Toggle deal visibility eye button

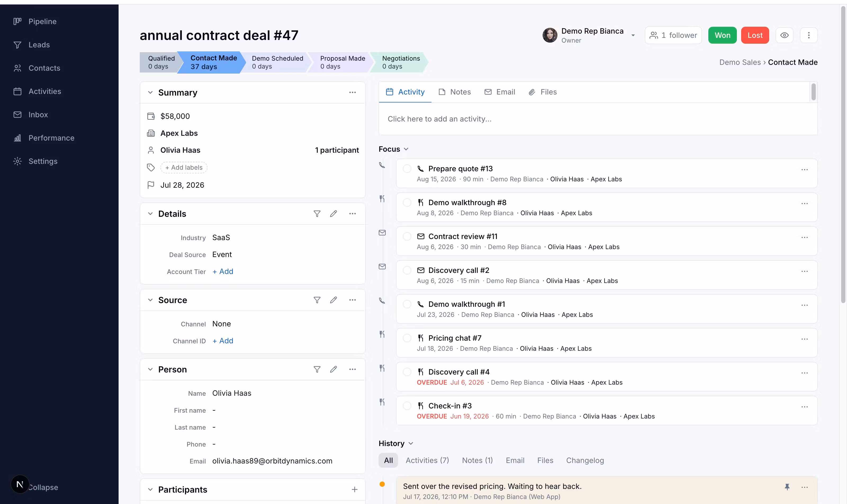[785, 35]
